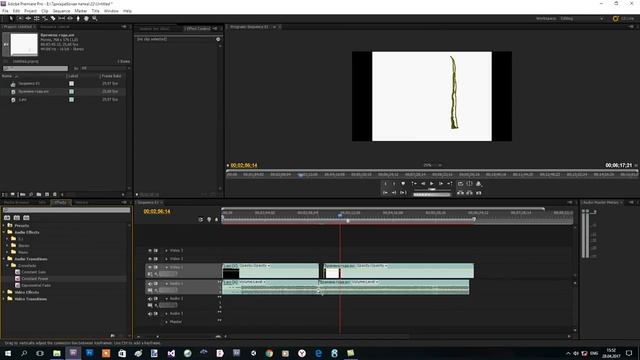Image resolution: width=640 pixels, height=360 pixels.
Task: Switch Project panel to icon view
Action: pos(13,195)
